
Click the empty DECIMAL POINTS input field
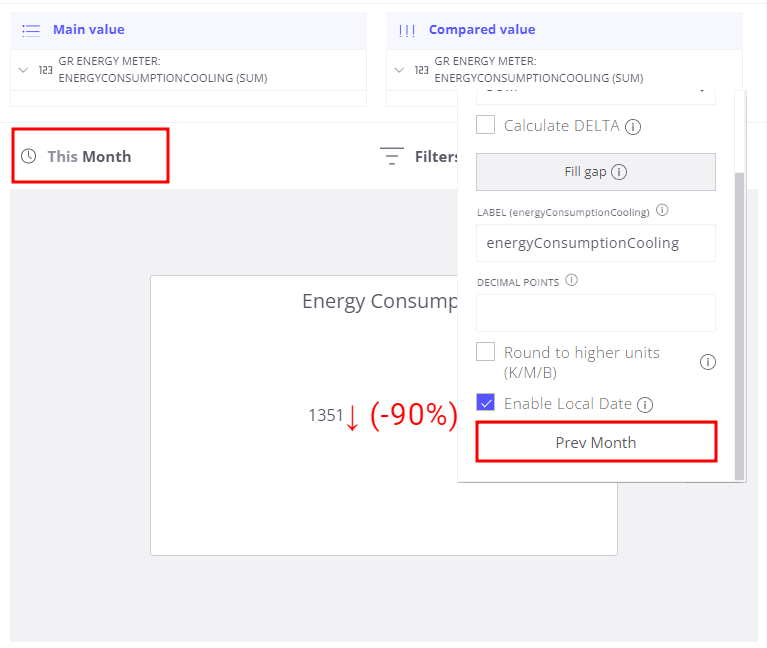tap(595, 313)
